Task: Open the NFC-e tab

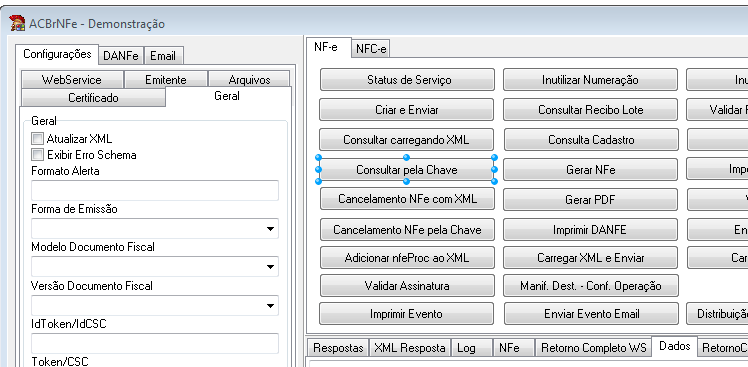Action: click(371, 49)
